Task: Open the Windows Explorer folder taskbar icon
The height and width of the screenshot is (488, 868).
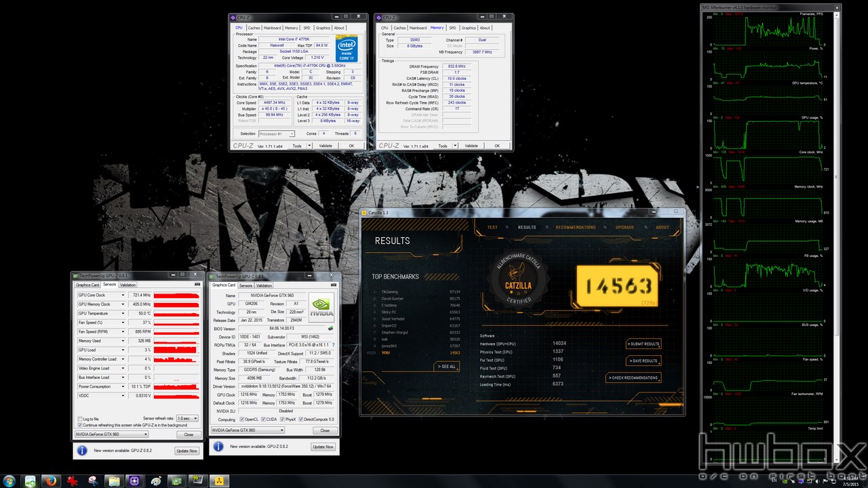Action: [114, 481]
